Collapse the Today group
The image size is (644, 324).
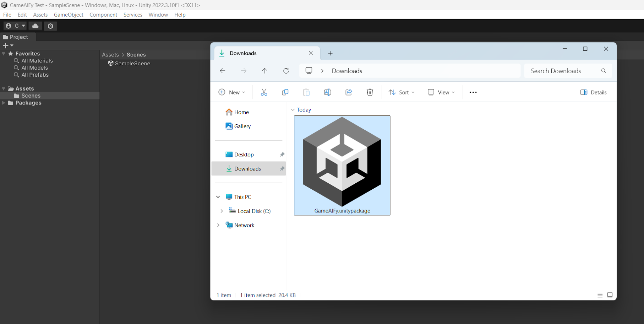coord(293,110)
